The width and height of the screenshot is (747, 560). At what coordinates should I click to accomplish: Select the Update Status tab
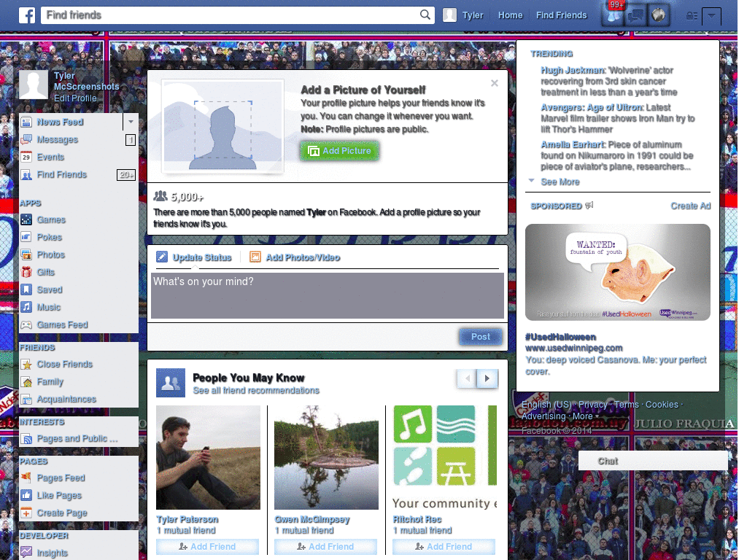(x=194, y=257)
